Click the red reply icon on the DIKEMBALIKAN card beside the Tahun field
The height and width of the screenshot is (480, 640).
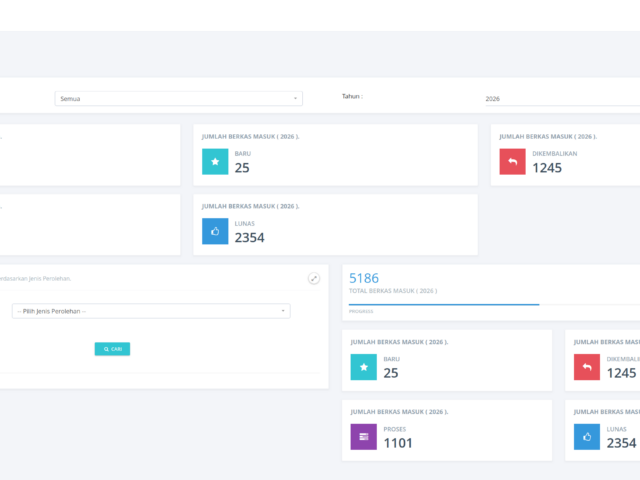click(512, 162)
